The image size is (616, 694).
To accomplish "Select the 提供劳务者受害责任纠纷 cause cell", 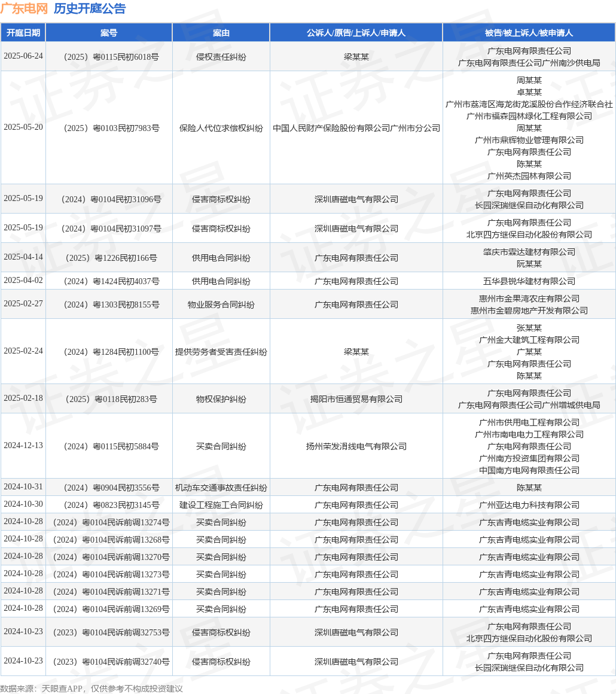I will 221,352.
